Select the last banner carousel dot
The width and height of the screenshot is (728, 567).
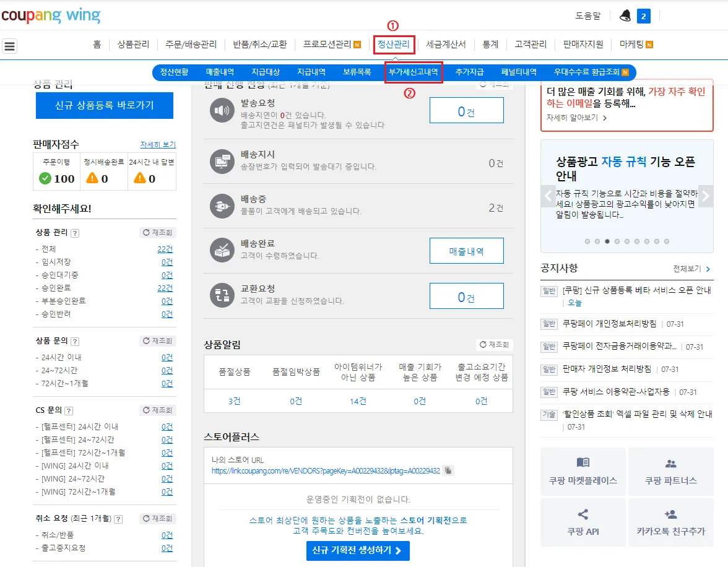click(667, 241)
